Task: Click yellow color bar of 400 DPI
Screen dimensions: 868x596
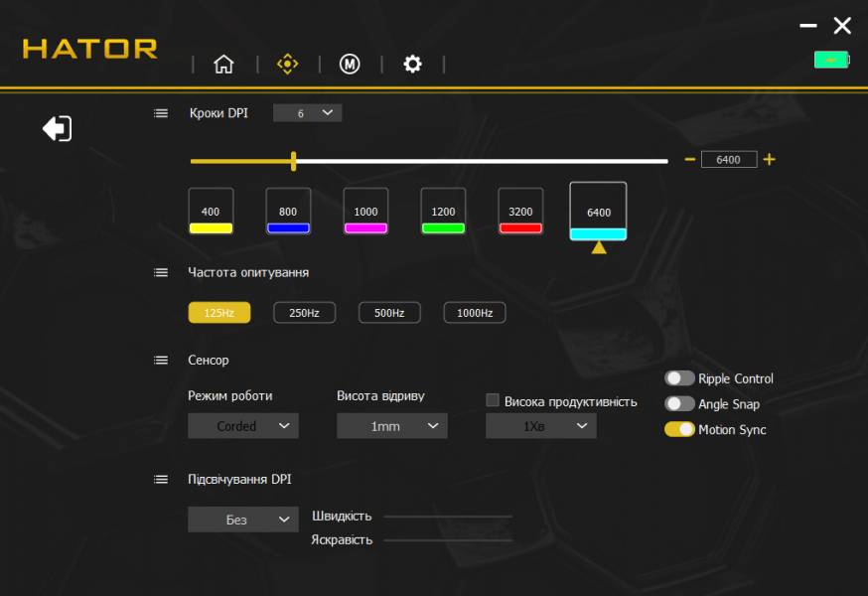Action: [x=211, y=227]
